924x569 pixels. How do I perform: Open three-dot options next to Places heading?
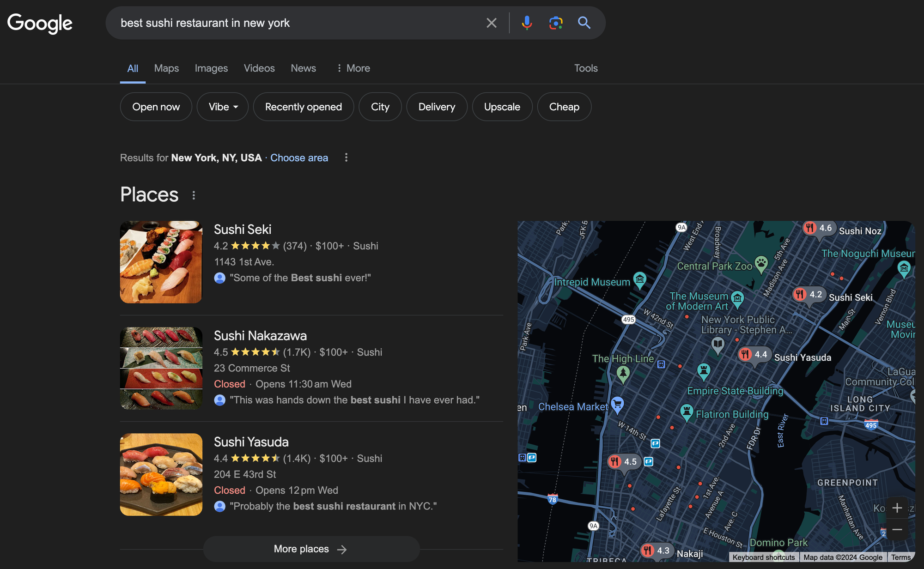194,195
